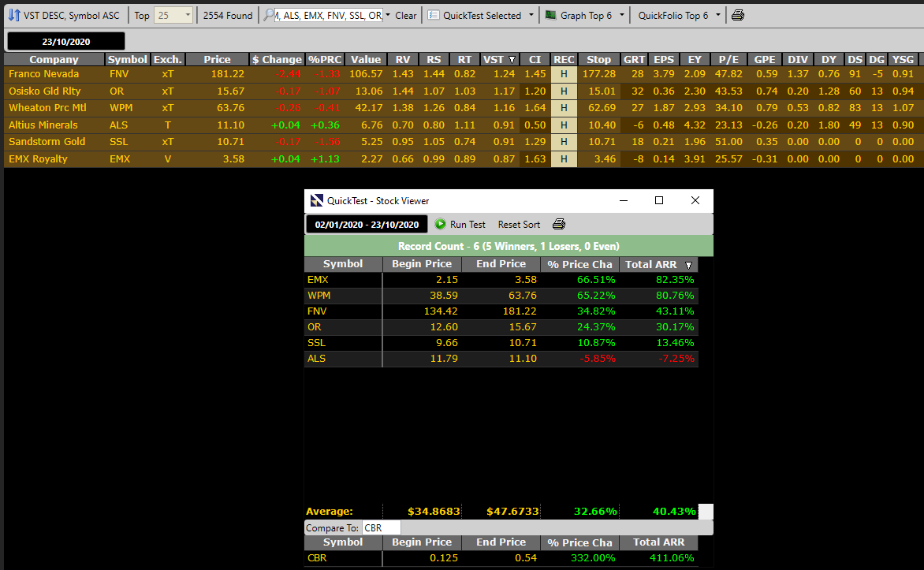Click the 2554 Found label
This screenshot has height=570, width=924.
pyautogui.click(x=228, y=15)
